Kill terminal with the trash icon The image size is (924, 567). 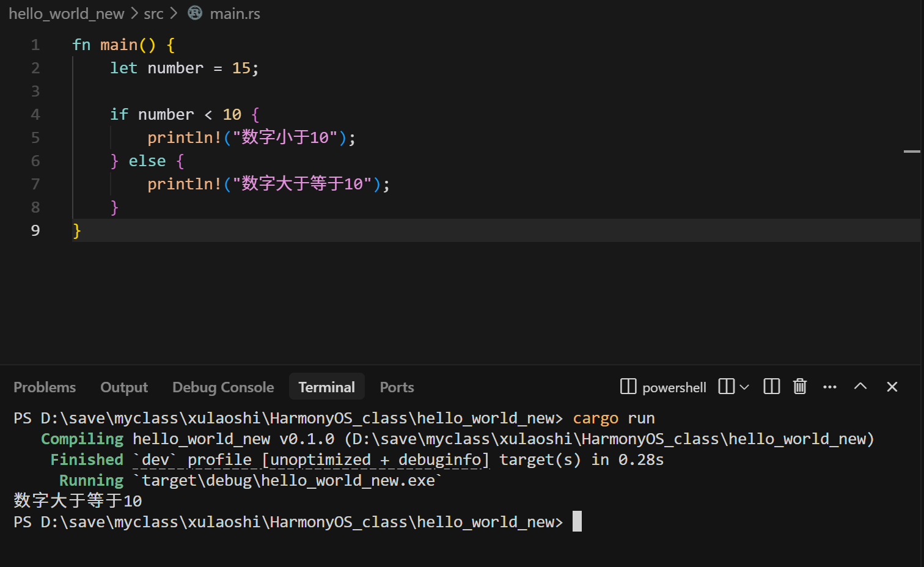800,387
